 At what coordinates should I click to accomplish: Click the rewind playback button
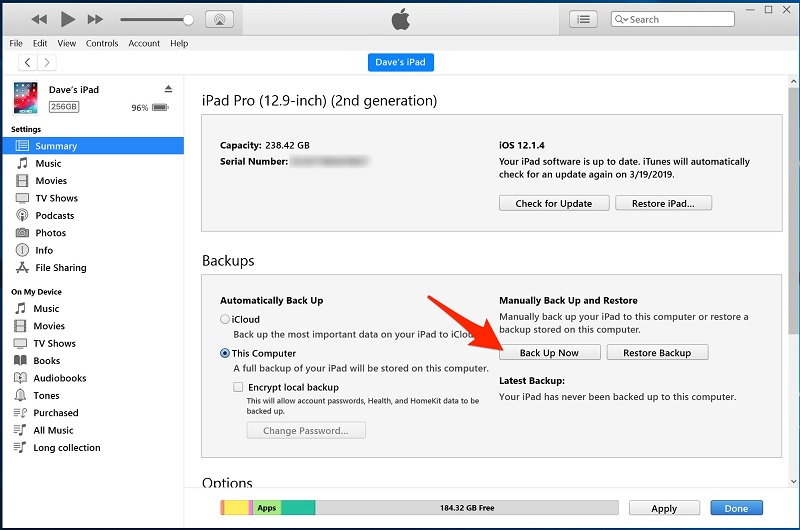coord(39,19)
